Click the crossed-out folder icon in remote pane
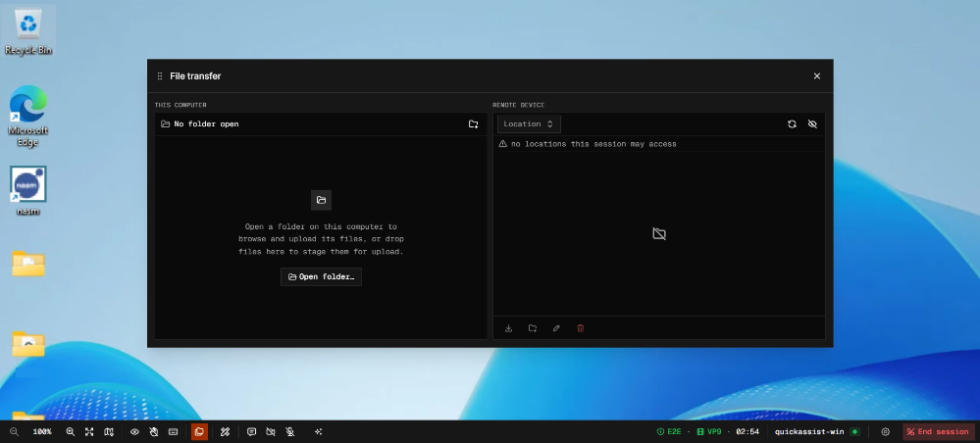The height and width of the screenshot is (443, 980). [659, 233]
